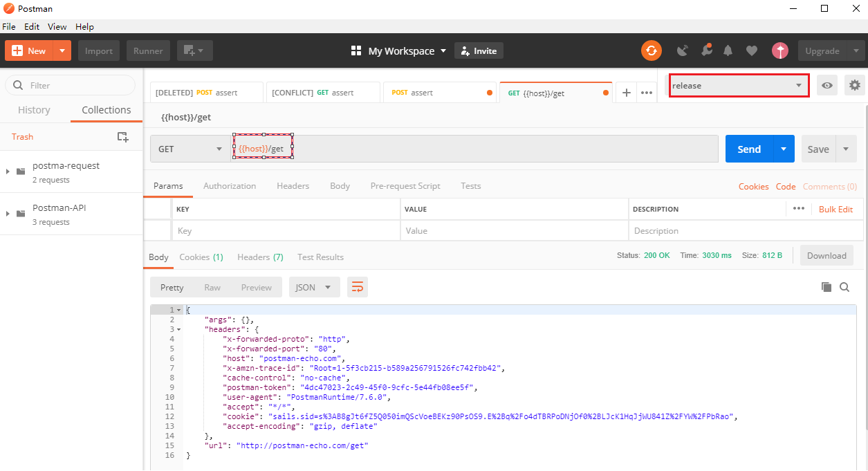Open the Trash link in sidebar

pos(22,136)
